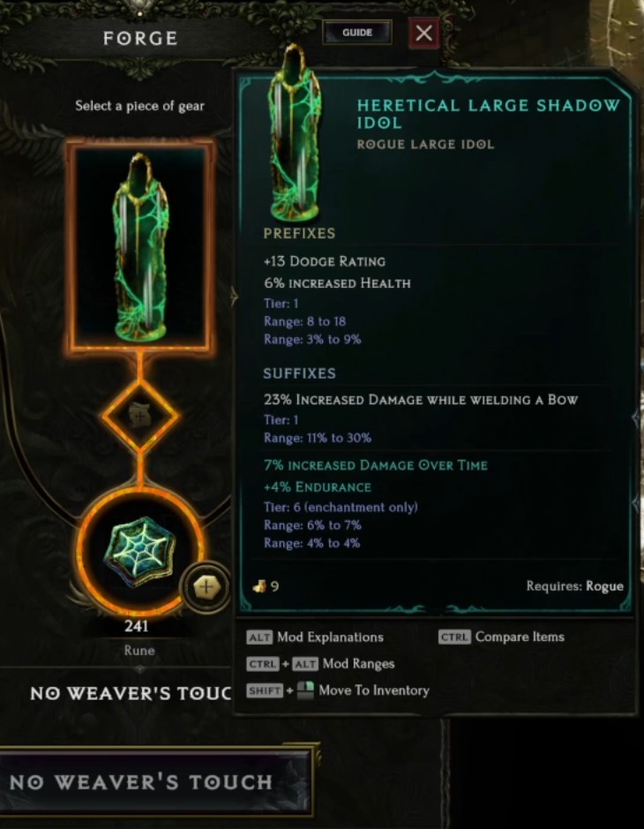
Task: Click the ALT Mod Explanations key hint
Action: [x=315, y=637]
